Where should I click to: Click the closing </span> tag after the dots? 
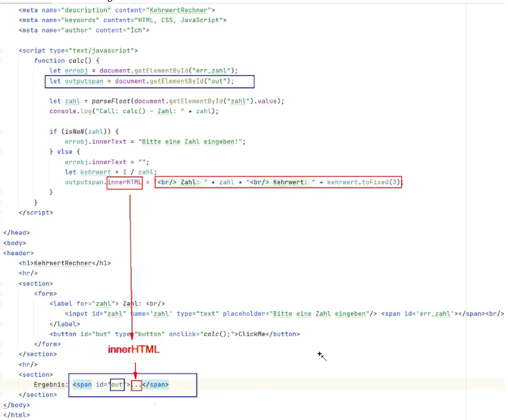(x=155, y=385)
